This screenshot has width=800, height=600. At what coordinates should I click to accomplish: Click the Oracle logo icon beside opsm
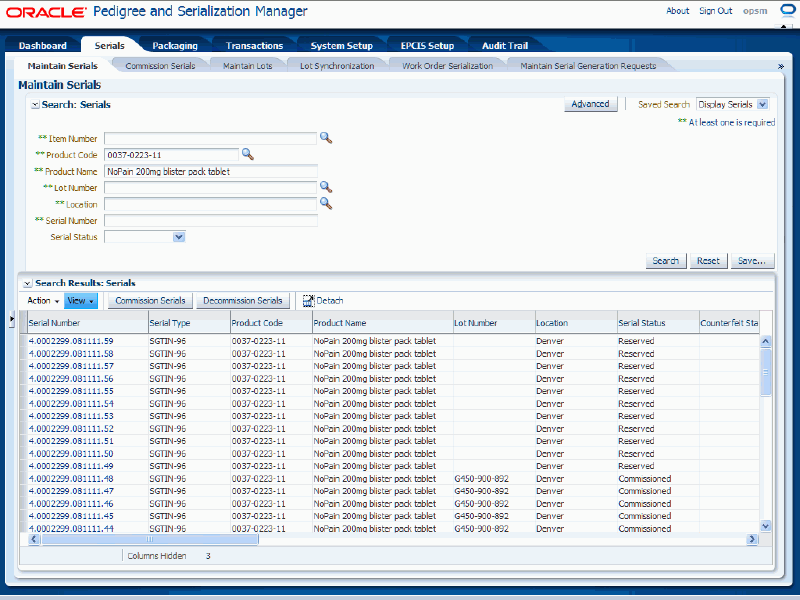pyautogui.click(x=788, y=11)
